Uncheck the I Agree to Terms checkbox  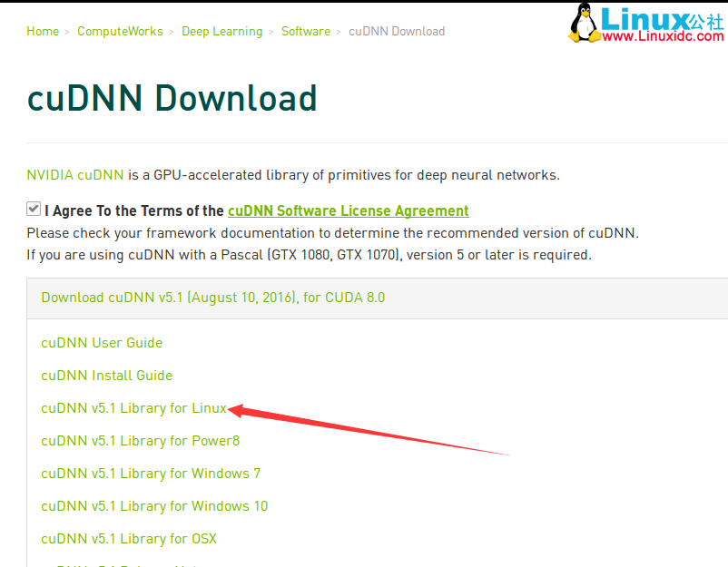pyautogui.click(x=34, y=209)
